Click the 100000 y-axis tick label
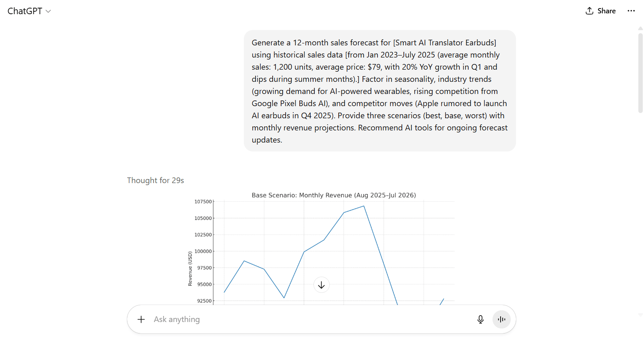 [203, 251]
